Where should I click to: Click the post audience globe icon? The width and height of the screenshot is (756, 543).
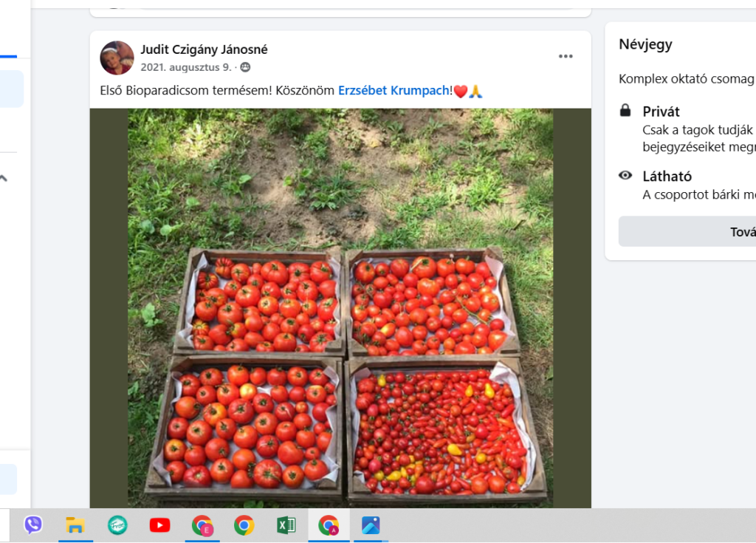(245, 67)
